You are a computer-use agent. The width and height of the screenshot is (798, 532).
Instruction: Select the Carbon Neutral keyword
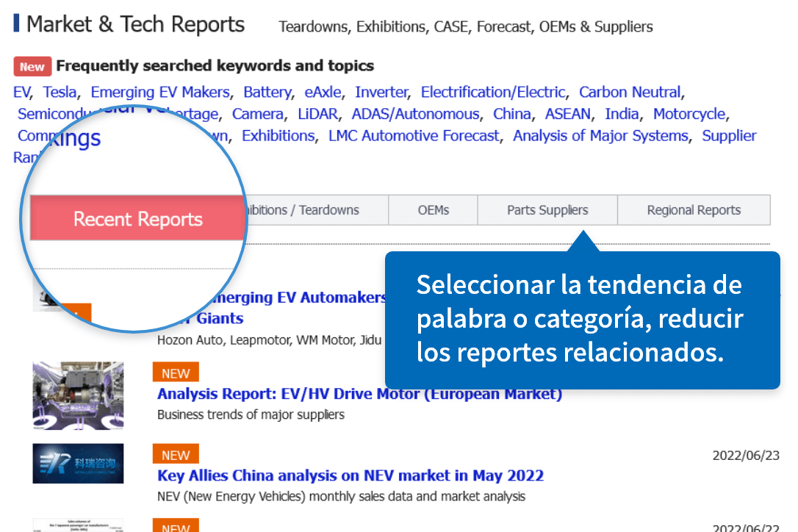pyautogui.click(x=630, y=92)
